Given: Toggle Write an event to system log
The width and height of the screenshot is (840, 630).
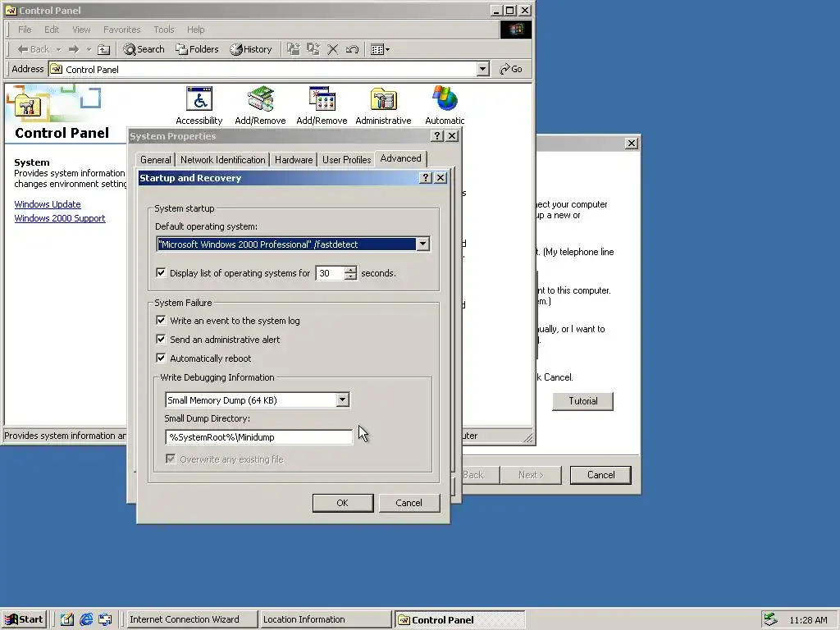Looking at the screenshot, I should (161, 321).
